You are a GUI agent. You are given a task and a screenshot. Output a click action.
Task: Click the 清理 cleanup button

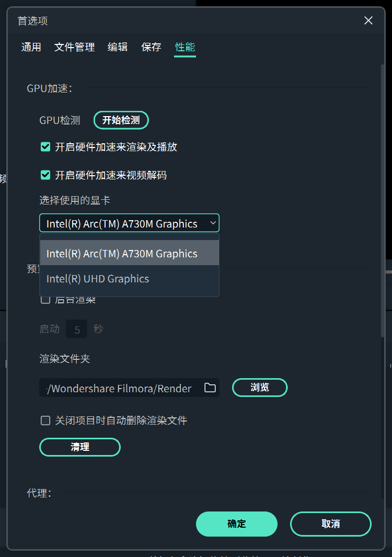tap(80, 447)
